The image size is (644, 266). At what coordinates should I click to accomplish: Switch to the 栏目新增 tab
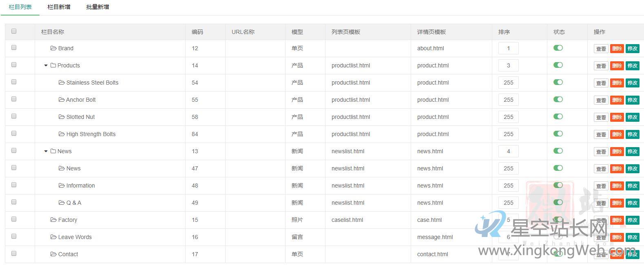coord(58,7)
